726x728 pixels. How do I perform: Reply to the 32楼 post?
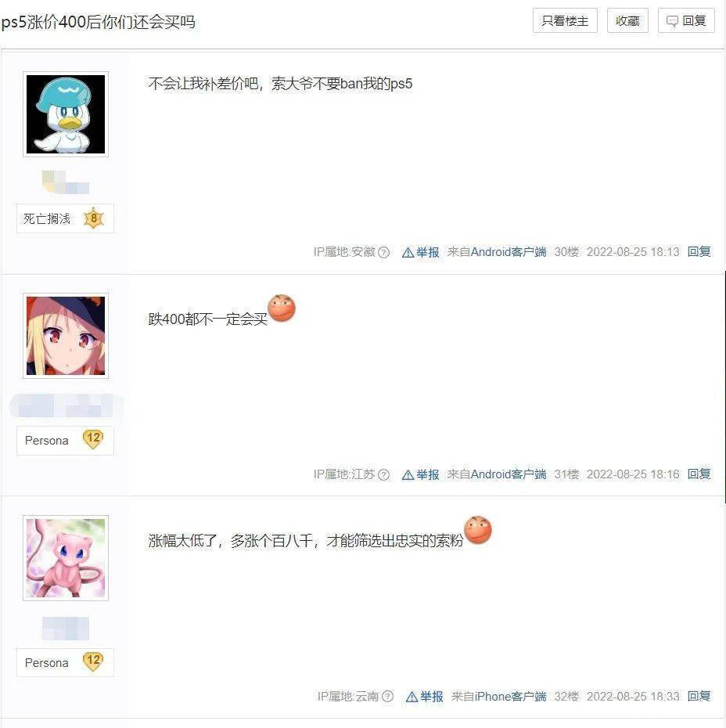699,696
